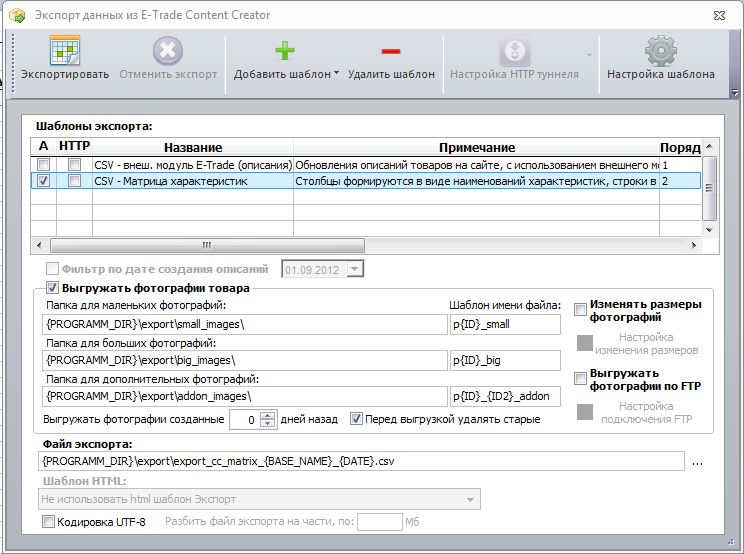
Task: Click the Экспортировать calendar icon
Action: tap(65, 50)
